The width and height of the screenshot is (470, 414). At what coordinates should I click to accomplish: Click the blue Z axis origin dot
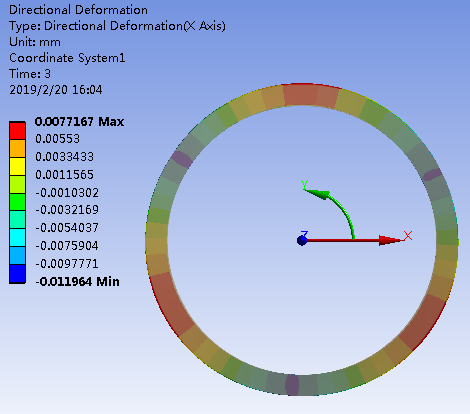[x=302, y=240]
